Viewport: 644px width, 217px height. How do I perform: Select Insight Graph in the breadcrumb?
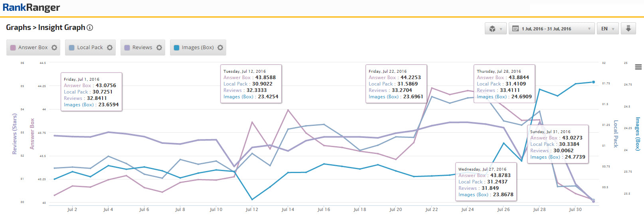click(61, 28)
